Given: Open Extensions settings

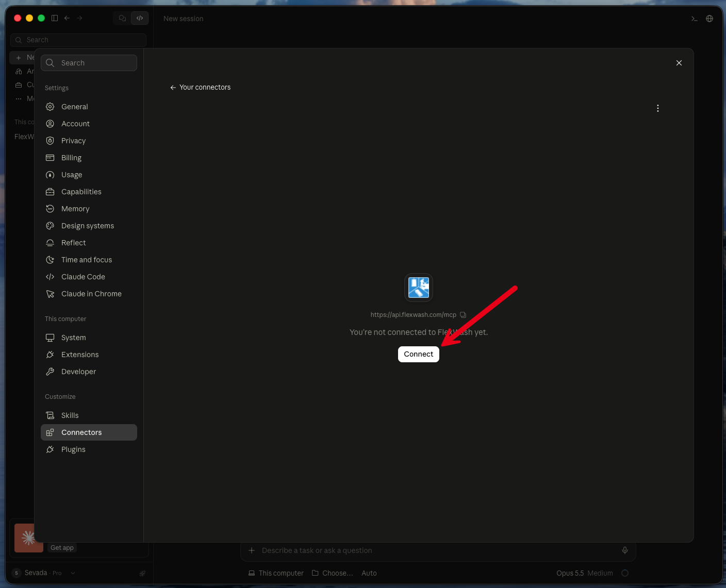Looking at the screenshot, I should [89, 355].
